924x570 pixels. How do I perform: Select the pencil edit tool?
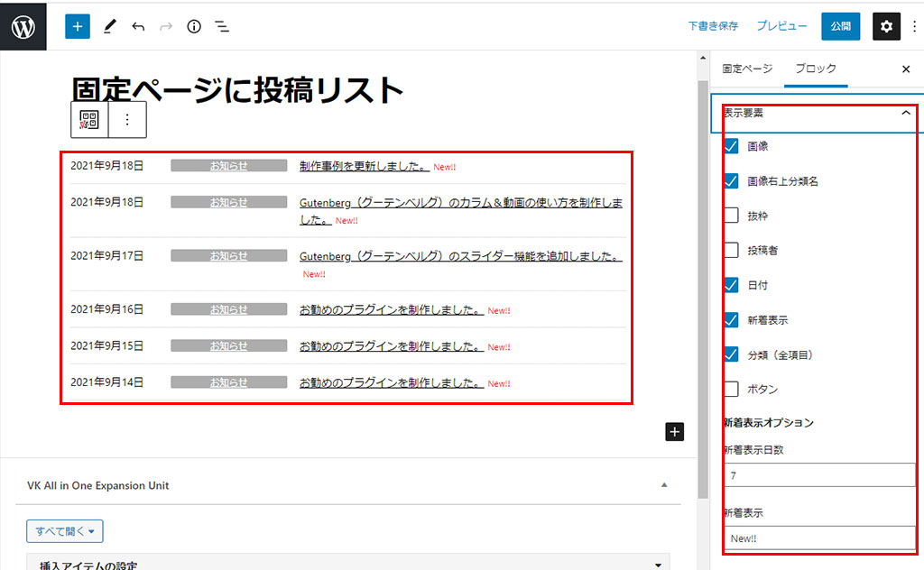click(x=109, y=26)
